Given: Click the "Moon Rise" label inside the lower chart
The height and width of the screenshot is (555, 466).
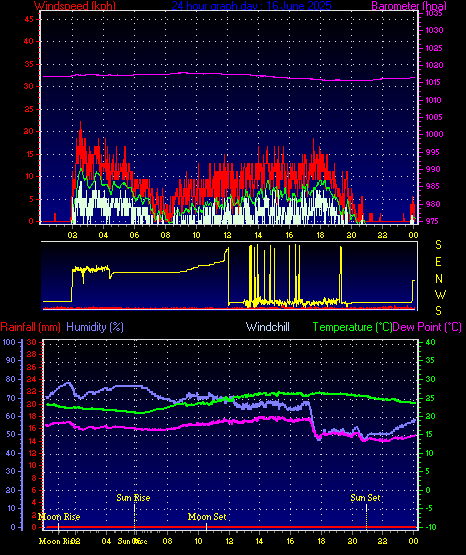Looking at the screenshot, I should tap(59, 517).
